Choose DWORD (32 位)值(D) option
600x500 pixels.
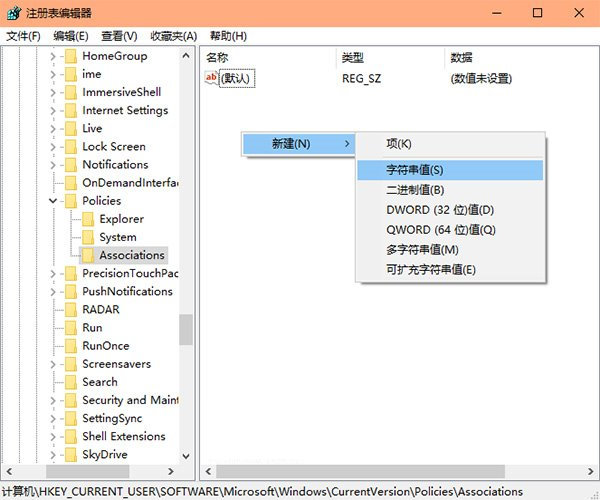point(440,210)
